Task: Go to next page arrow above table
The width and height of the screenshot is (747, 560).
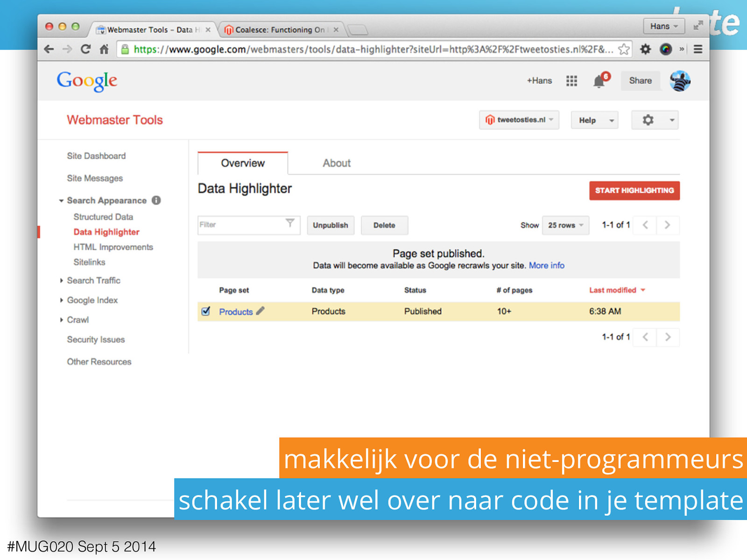Action: click(x=668, y=225)
